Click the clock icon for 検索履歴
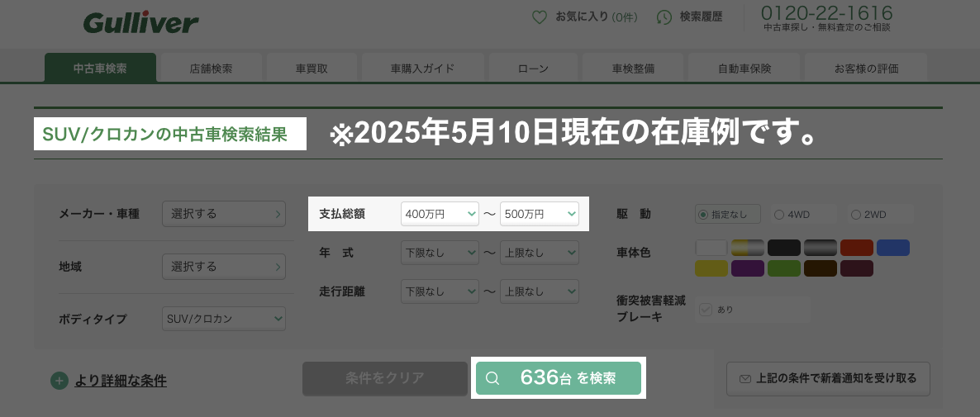980x417 pixels. tap(664, 17)
